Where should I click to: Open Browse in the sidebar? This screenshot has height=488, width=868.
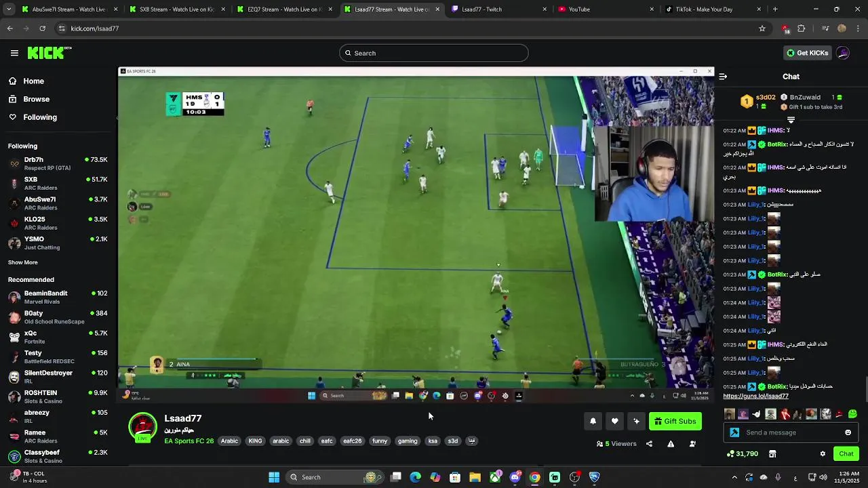(28, 99)
